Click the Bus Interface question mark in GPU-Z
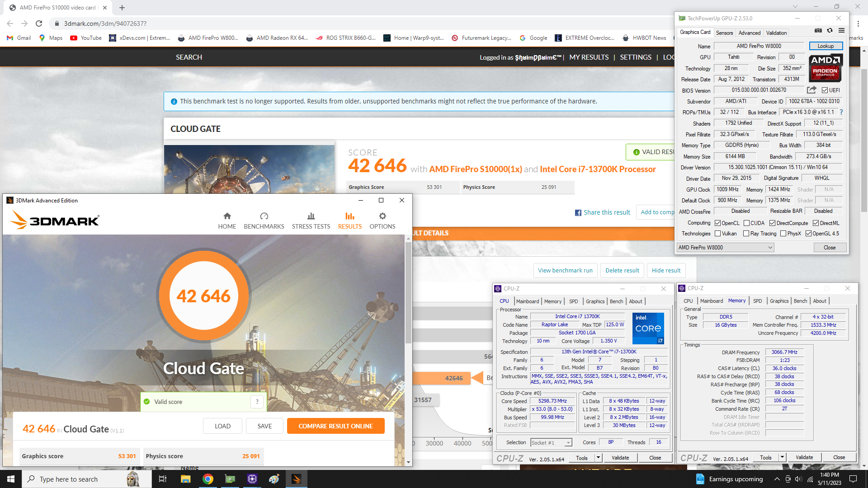This screenshot has width=868, height=488. pyautogui.click(x=841, y=112)
